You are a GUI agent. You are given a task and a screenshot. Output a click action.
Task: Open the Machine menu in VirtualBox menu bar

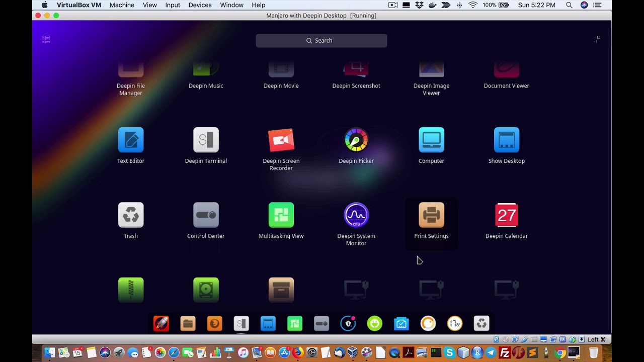[x=122, y=5]
